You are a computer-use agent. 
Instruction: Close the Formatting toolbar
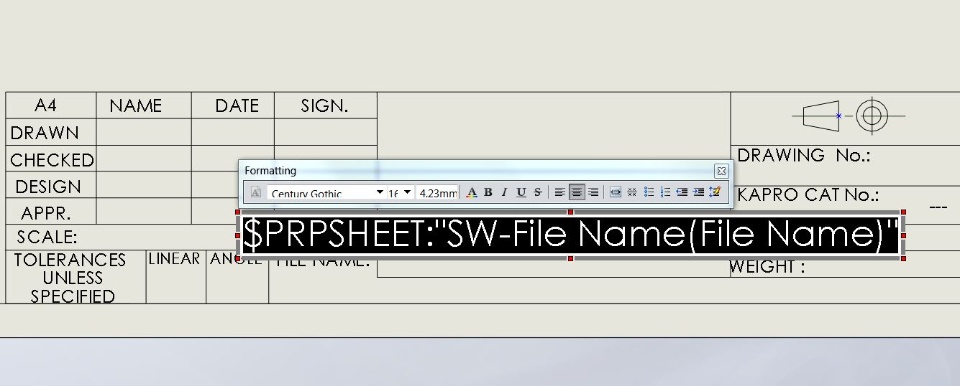[721, 171]
